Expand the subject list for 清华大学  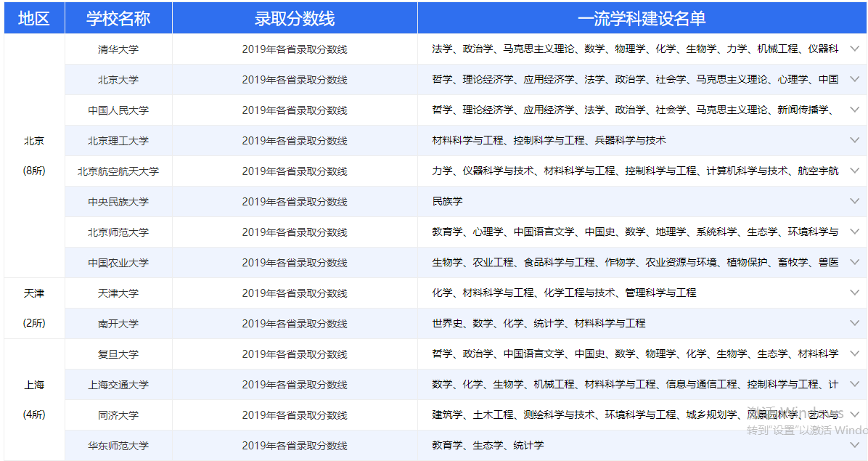(x=855, y=49)
